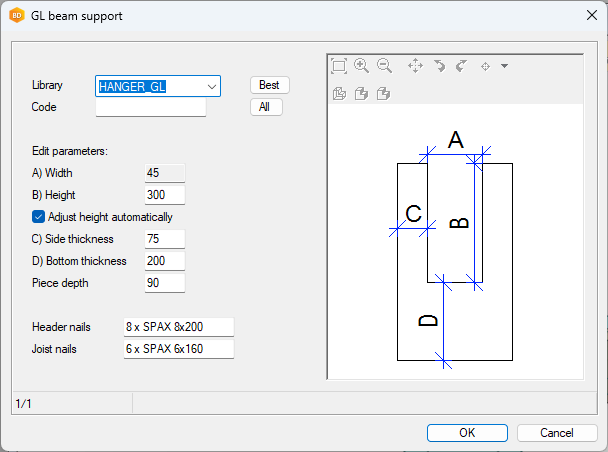This screenshot has height=452, width=608.
Task: Confirm with the OK button
Action: coord(467,433)
